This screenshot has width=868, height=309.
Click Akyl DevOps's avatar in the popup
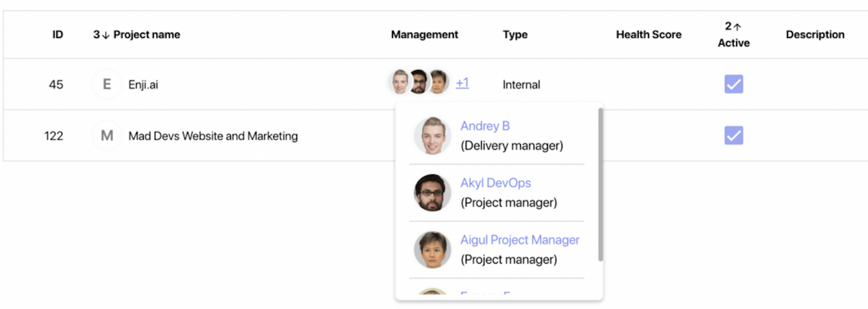[x=432, y=193]
